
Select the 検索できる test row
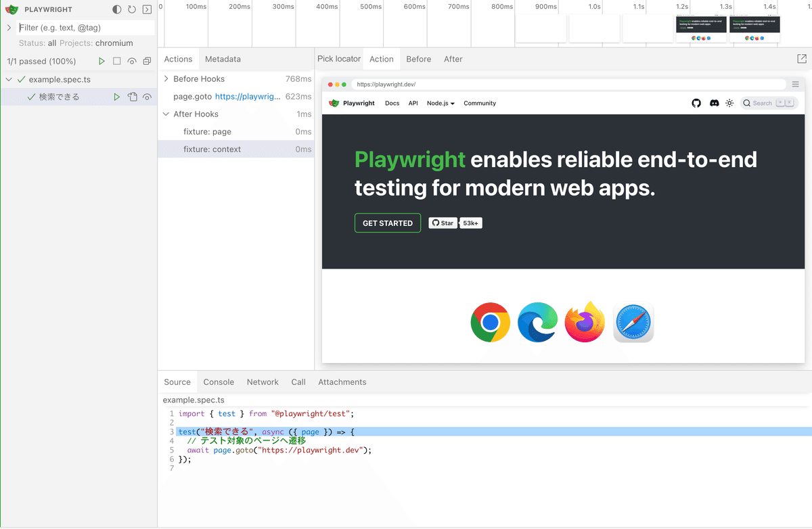click(x=78, y=97)
